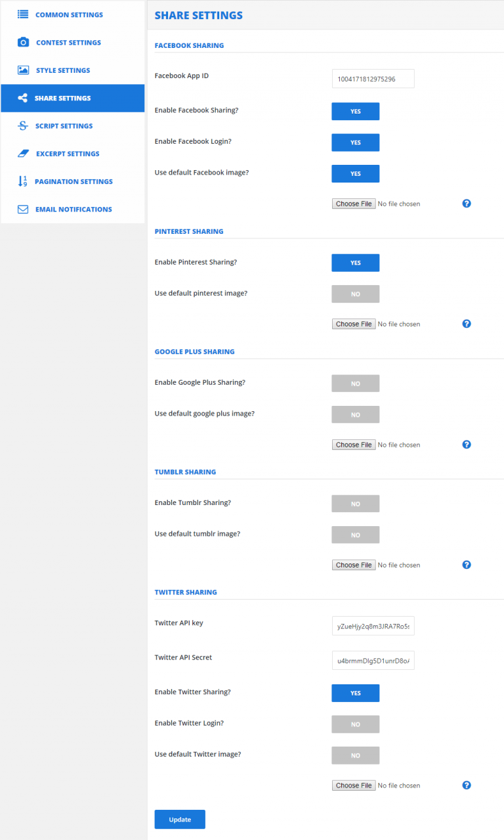504x840 pixels.
Task: Click the Update button
Action: click(180, 819)
